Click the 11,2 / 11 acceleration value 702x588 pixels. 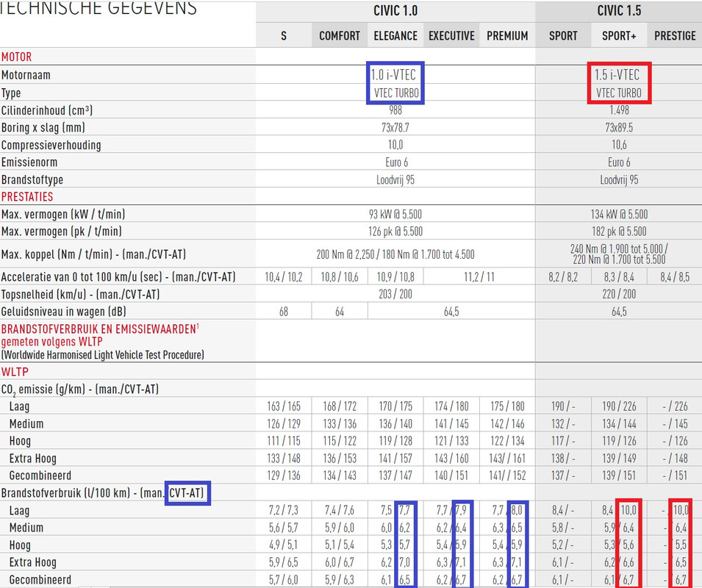point(479,277)
